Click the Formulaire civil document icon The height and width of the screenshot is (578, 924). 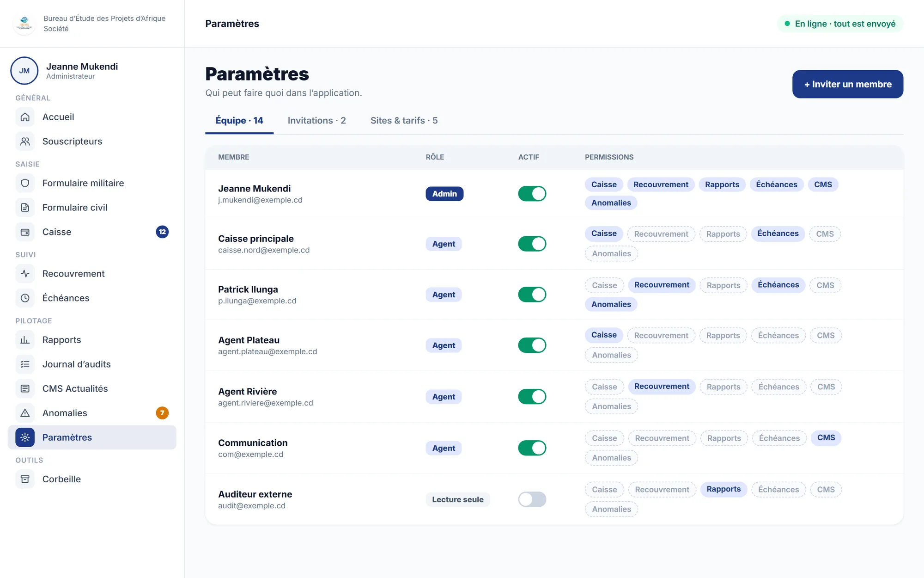[x=25, y=208]
